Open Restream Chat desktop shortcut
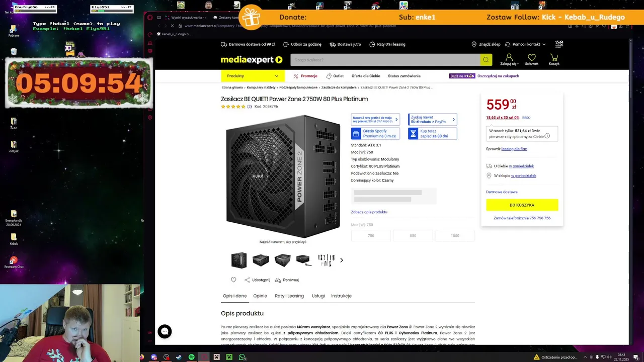The width and height of the screenshot is (644, 362). tap(14, 262)
